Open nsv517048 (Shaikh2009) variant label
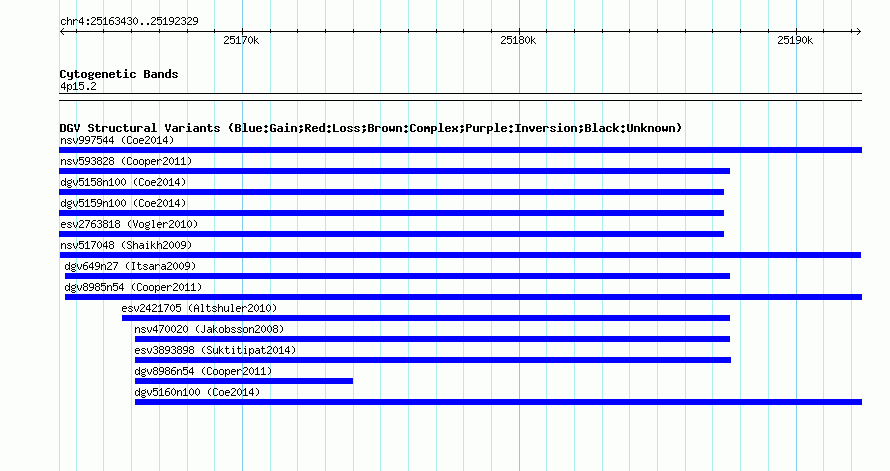 click(126, 245)
